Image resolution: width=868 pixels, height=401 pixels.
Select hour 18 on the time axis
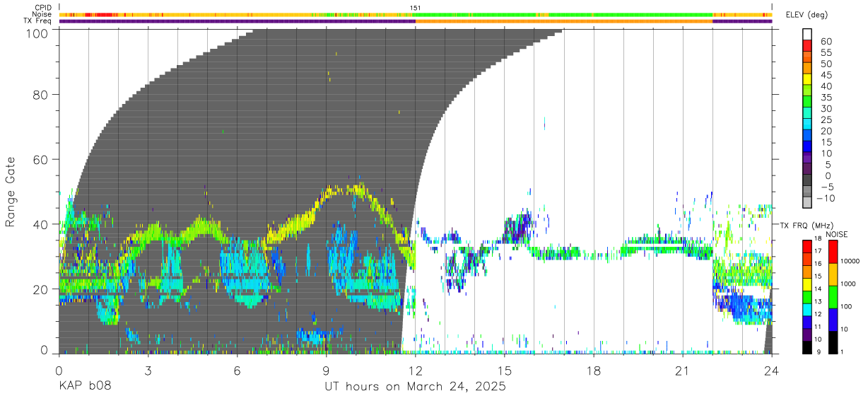coord(593,371)
